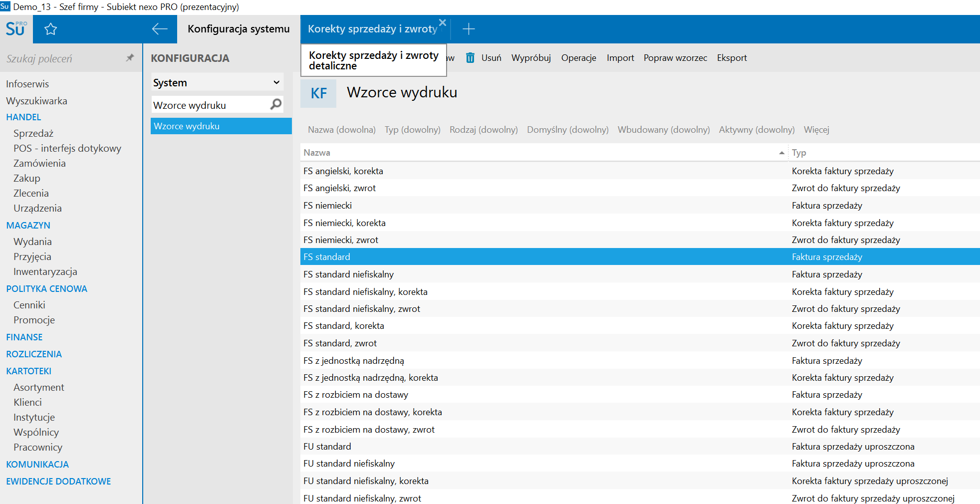The image size is (980, 504).
Task: Select the 'FS z rozbiciem na dostawy, zwrot' row
Action: tap(640, 430)
